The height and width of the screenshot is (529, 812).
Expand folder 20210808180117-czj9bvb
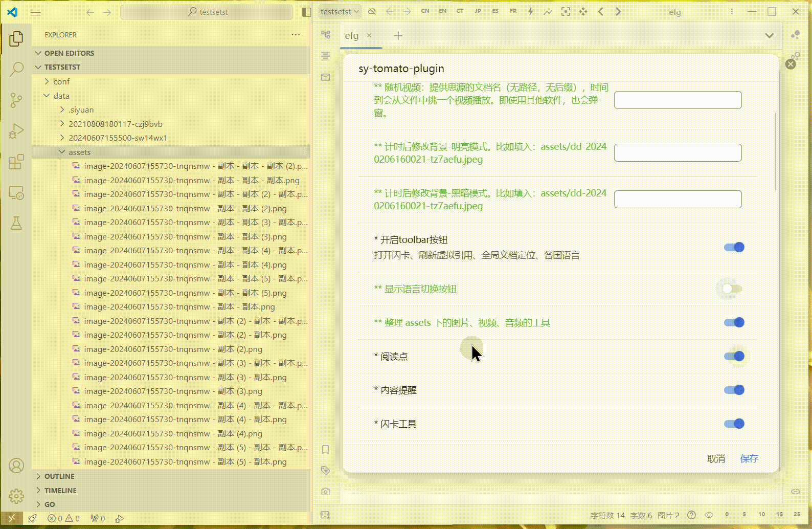(x=171, y=124)
